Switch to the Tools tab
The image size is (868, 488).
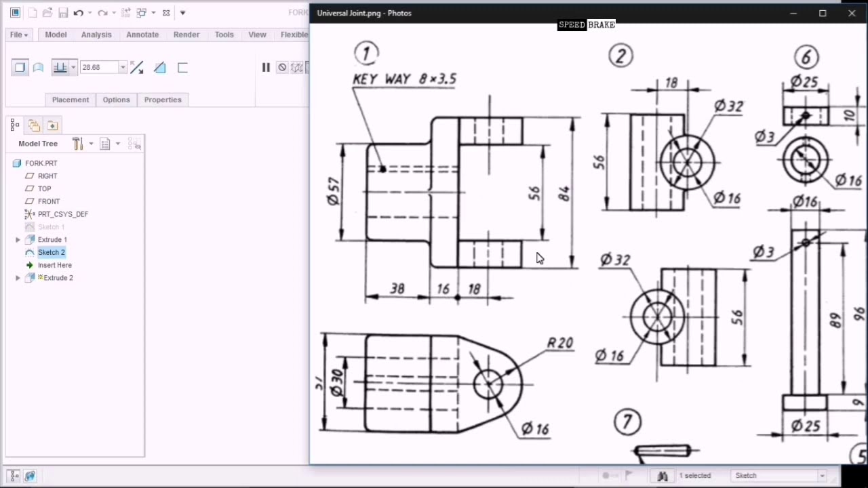point(224,35)
